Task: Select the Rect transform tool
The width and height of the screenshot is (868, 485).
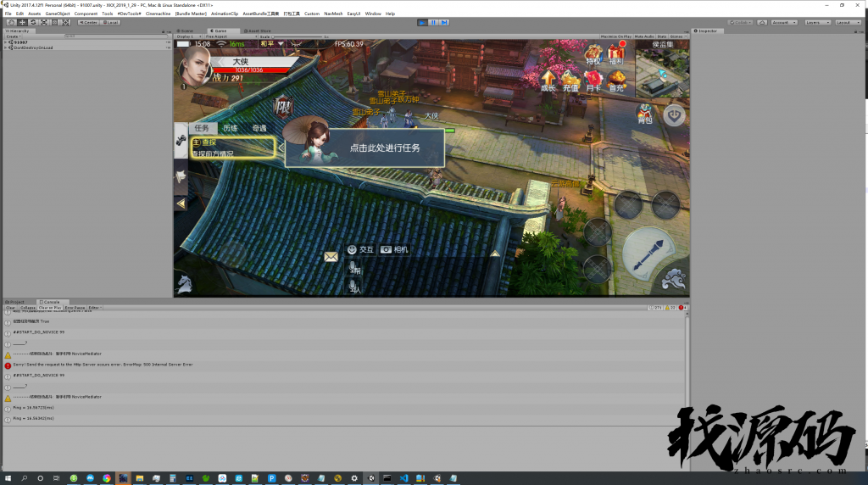Action: [55, 23]
